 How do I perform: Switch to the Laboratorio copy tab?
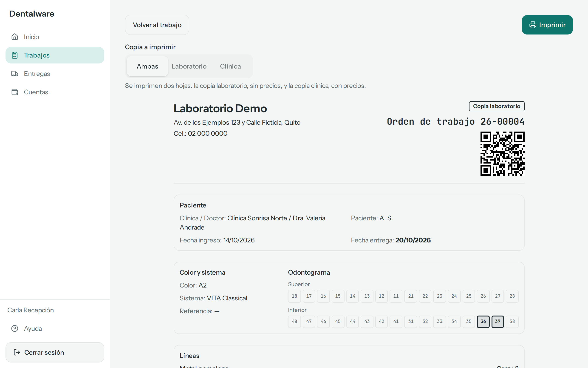[x=189, y=66]
